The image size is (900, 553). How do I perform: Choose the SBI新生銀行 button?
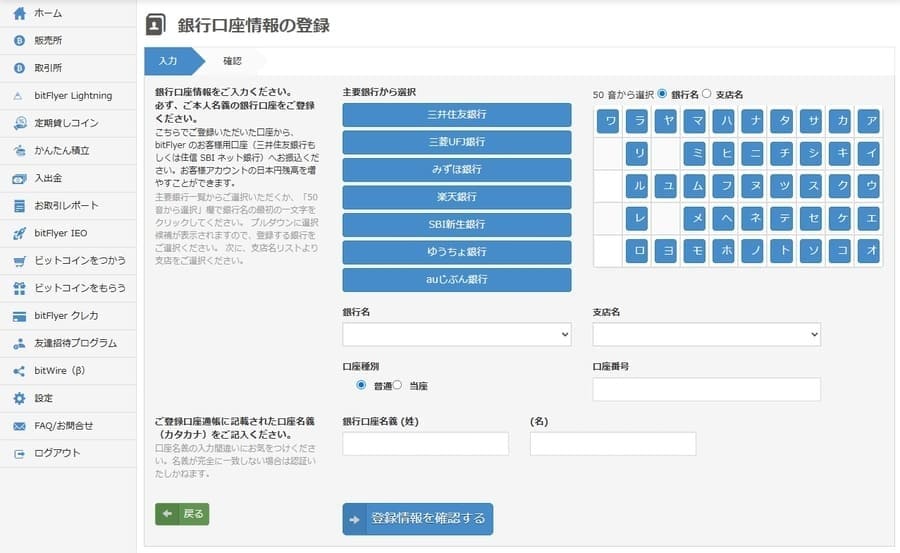pos(457,225)
